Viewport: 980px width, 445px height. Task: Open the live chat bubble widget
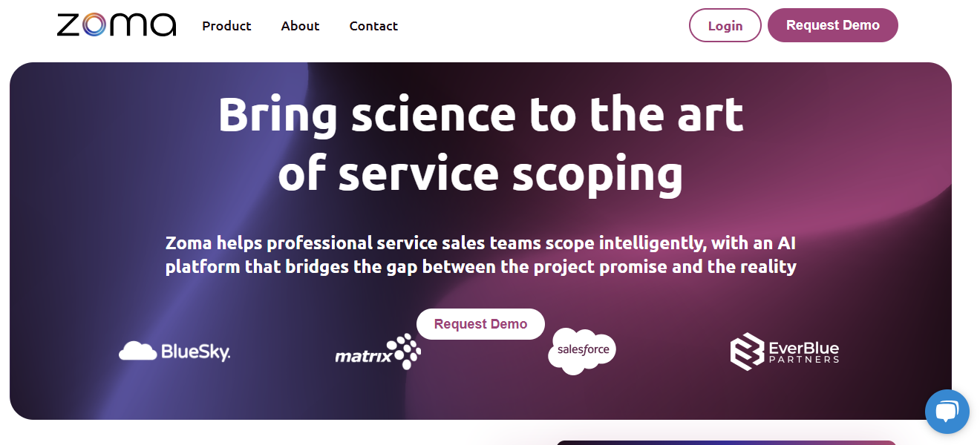(947, 412)
